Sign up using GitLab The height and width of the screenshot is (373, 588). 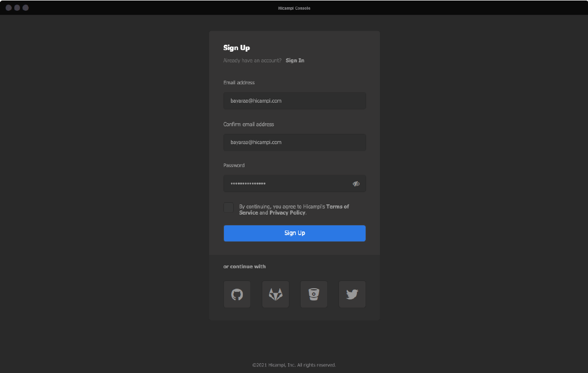coord(275,294)
